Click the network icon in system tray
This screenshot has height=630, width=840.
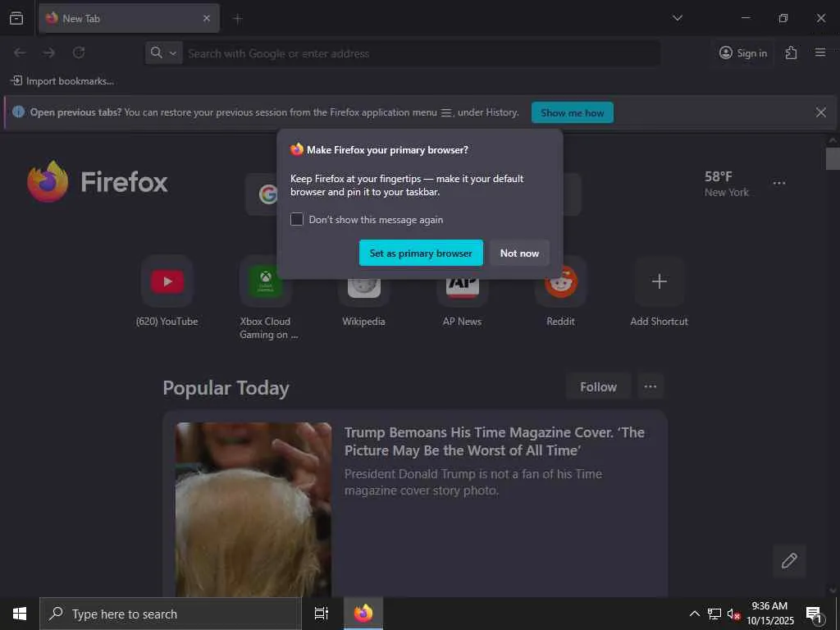click(714, 614)
